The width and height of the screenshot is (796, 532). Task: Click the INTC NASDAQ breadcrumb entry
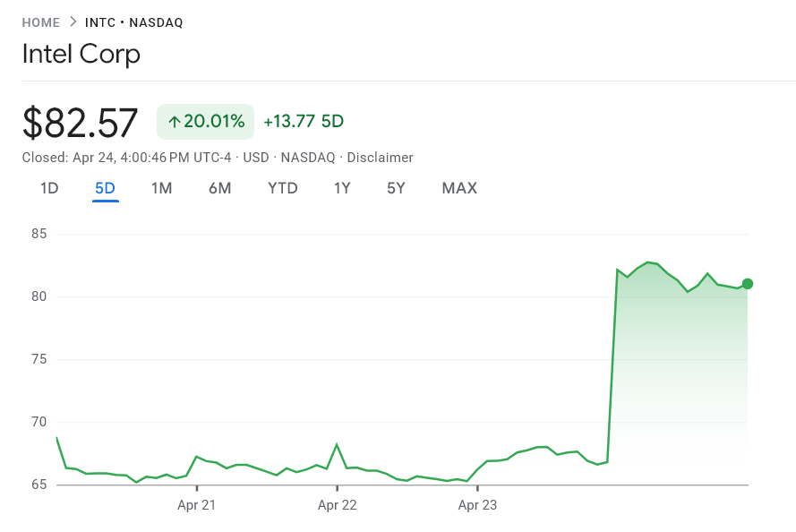click(133, 21)
